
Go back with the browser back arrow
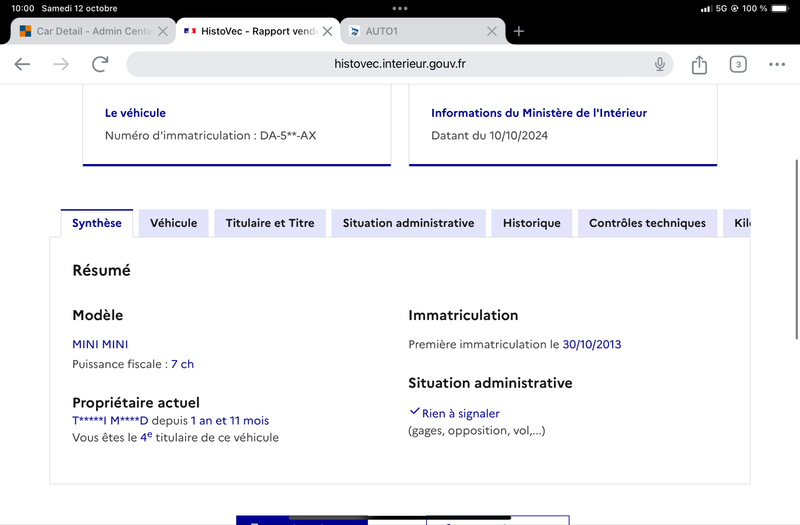pos(22,64)
